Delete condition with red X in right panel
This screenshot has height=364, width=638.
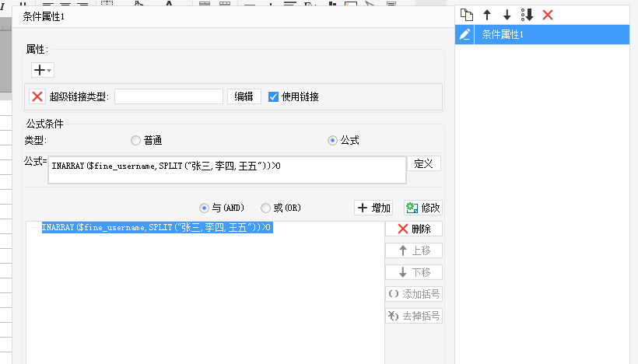pyautogui.click(x=548, y=15)
